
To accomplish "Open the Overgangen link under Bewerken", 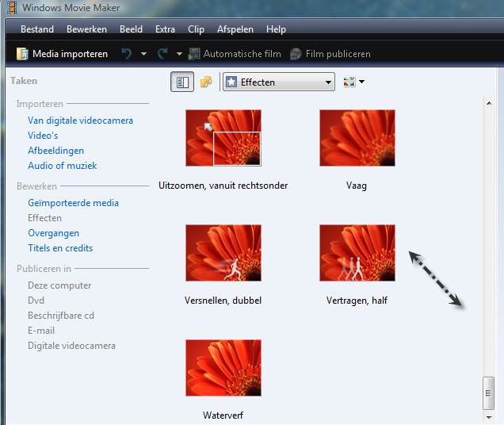I will pyautogui.click(x=53, y=233).
